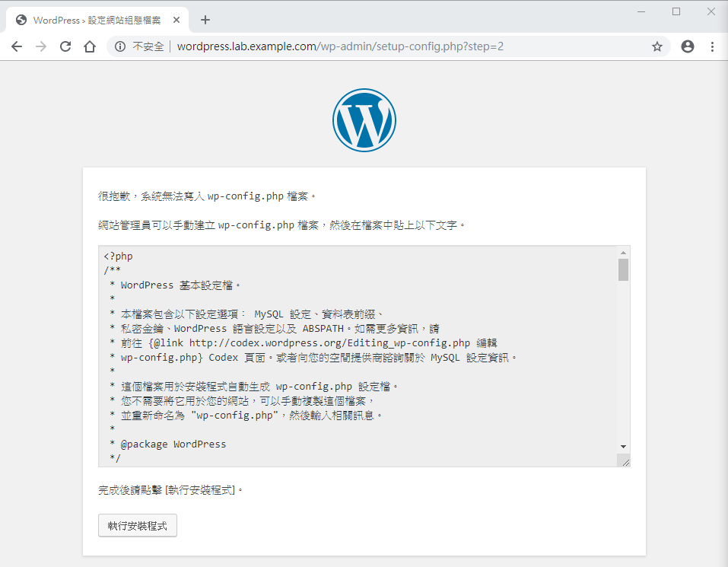Click the 完成後請點擊 instruction text
The width and height of the screenshot is (728, 567).
pyautogui.click(x=170, y=490)
